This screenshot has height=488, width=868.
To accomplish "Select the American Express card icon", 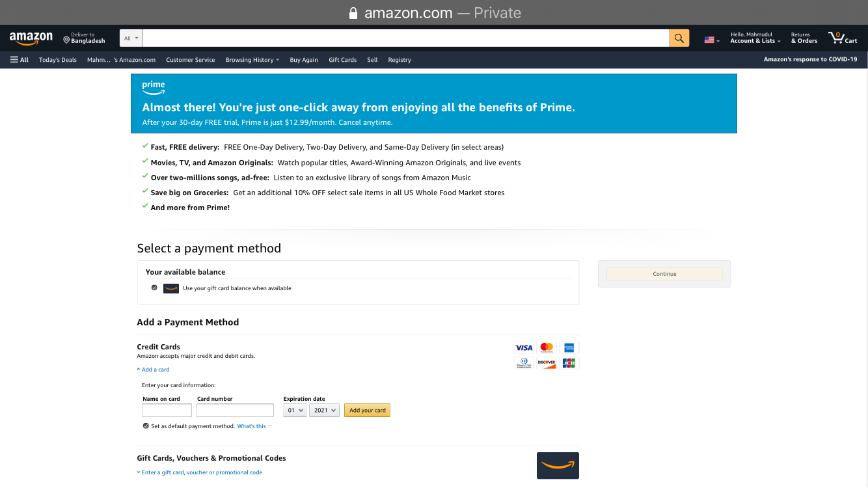I will click(x=569, y=347).
